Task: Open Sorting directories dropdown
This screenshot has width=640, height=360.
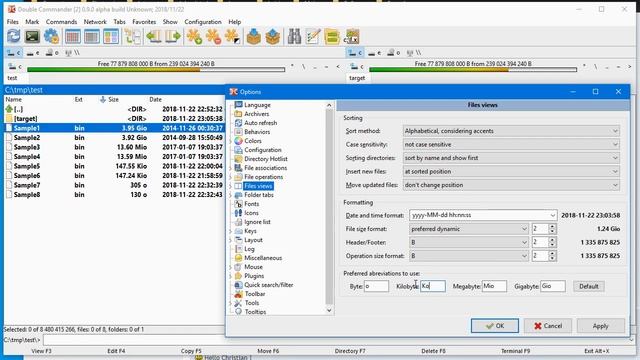Action: click(x=511, y=158)
